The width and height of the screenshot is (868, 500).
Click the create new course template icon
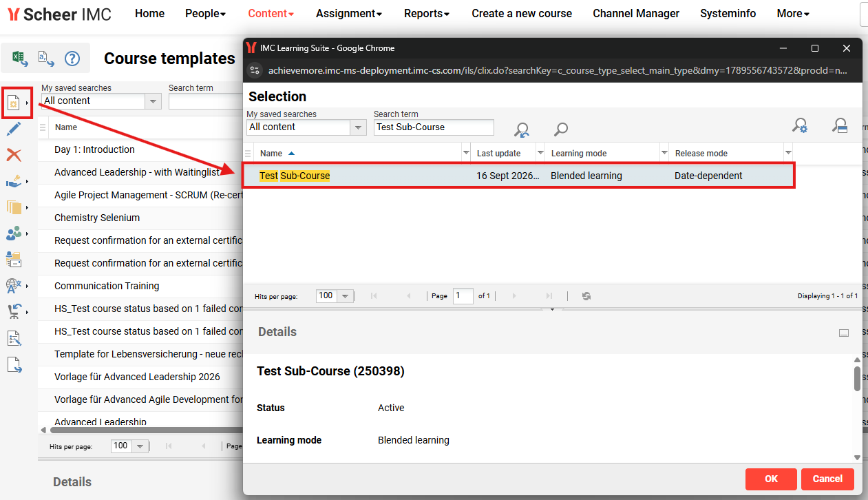pyautogui.click(x=13, y=103)
